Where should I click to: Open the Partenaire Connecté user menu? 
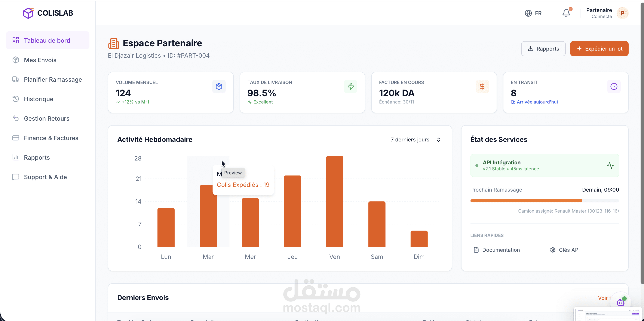click(599, 13)
